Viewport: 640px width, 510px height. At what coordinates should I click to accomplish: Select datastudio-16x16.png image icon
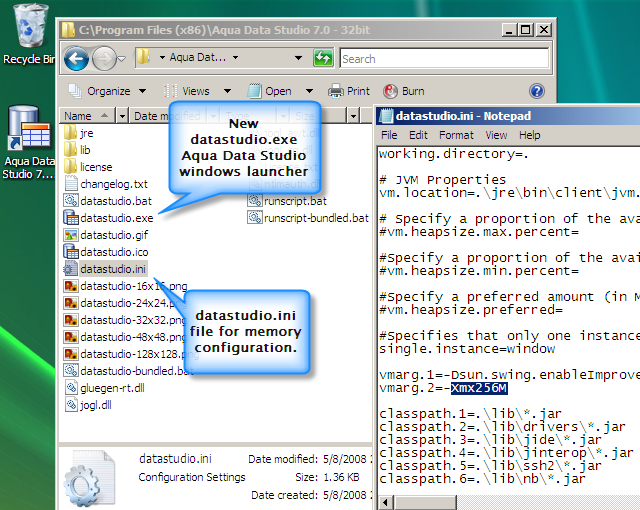pos(71,286)
